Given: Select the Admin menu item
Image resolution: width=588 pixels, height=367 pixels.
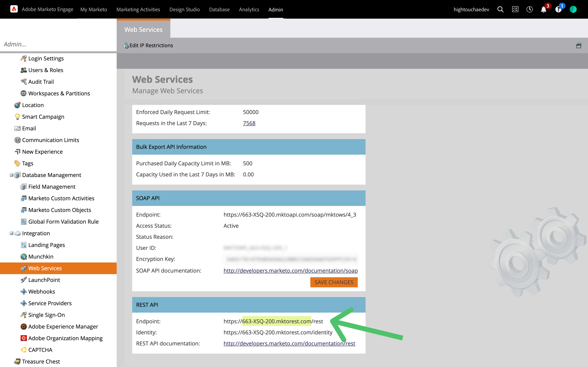Looking at the screenshot, I should coord(276,10).
